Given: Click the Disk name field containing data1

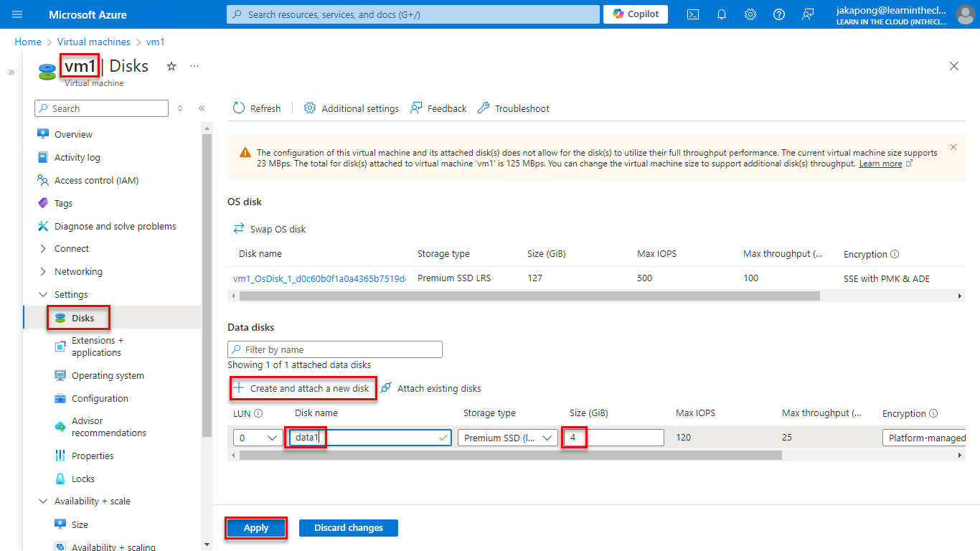Looking at the screenshot, I should coord(370,438).
